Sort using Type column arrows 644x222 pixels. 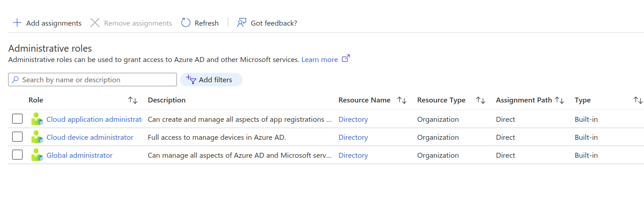[x=638, y=100]
